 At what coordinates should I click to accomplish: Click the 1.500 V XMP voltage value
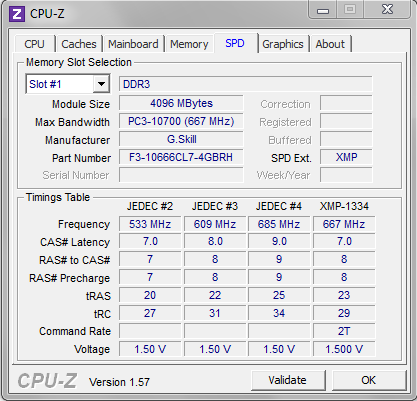pos(344,349)
